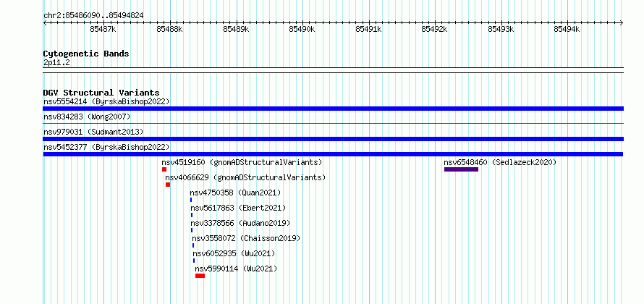Open the nsv6052935 (Wu2021) label
644x304 pixels.
coord(234,253)
